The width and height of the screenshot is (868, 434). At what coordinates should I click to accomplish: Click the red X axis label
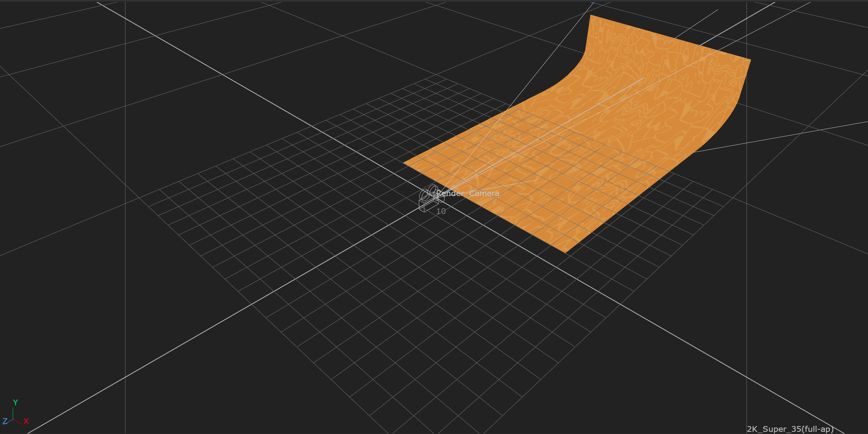(26, 421)
